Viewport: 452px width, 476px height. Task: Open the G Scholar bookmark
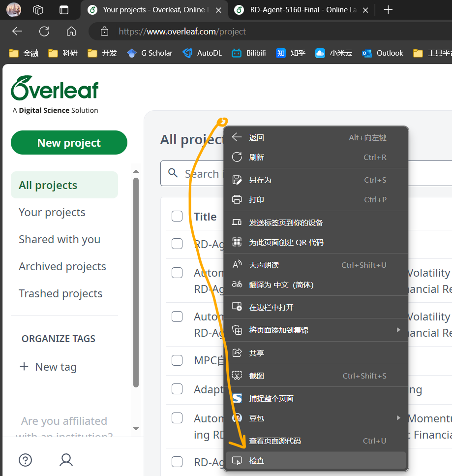(x=150, y=53)
